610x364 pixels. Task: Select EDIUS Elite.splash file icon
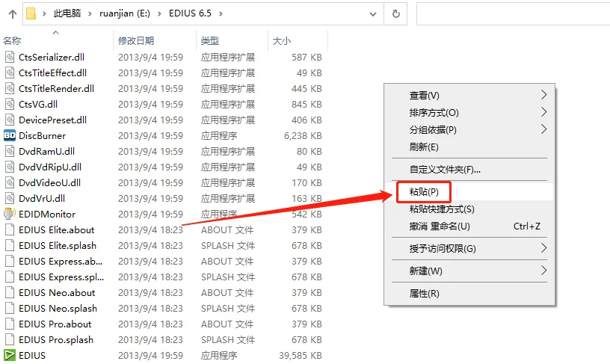(x=10, y=245)
